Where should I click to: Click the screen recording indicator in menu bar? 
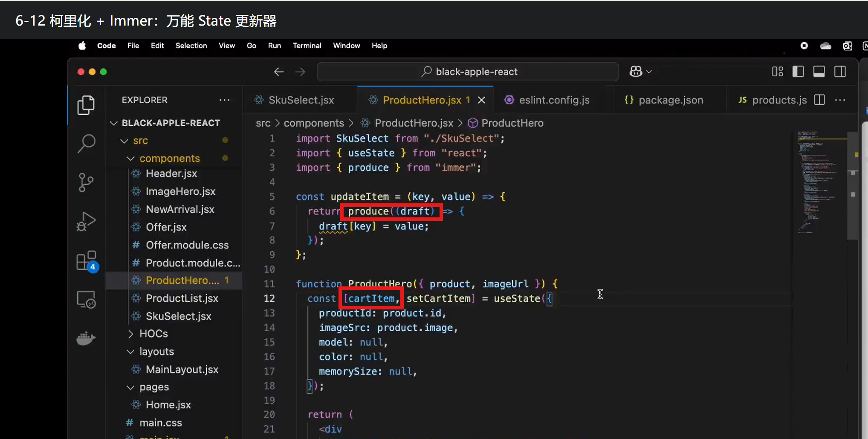coord(804,46)
